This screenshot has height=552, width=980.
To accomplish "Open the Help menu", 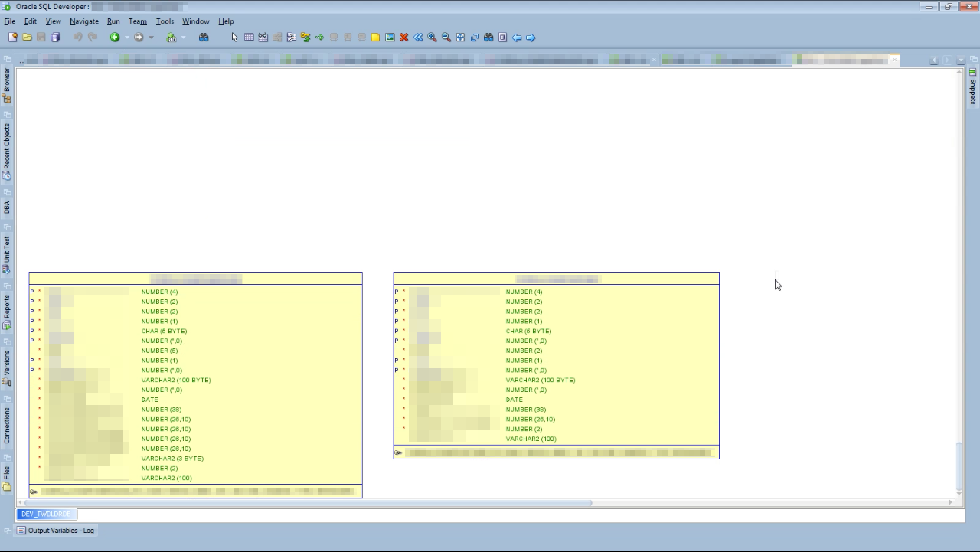I will pyautogui.click(x=226, y=21).
